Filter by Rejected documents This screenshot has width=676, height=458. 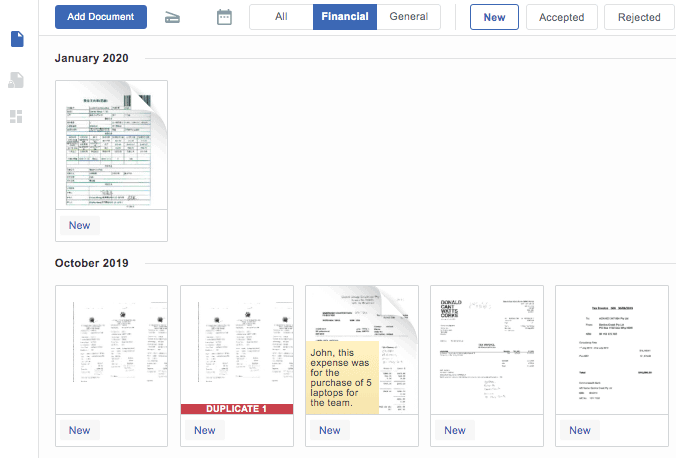click(639, 17)
